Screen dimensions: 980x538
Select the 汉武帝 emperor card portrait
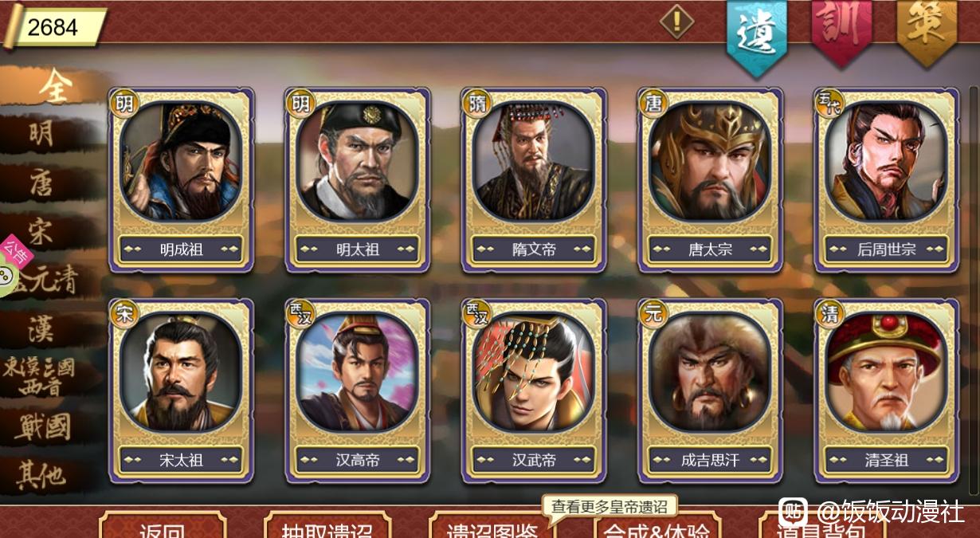(x=534, y=372)
